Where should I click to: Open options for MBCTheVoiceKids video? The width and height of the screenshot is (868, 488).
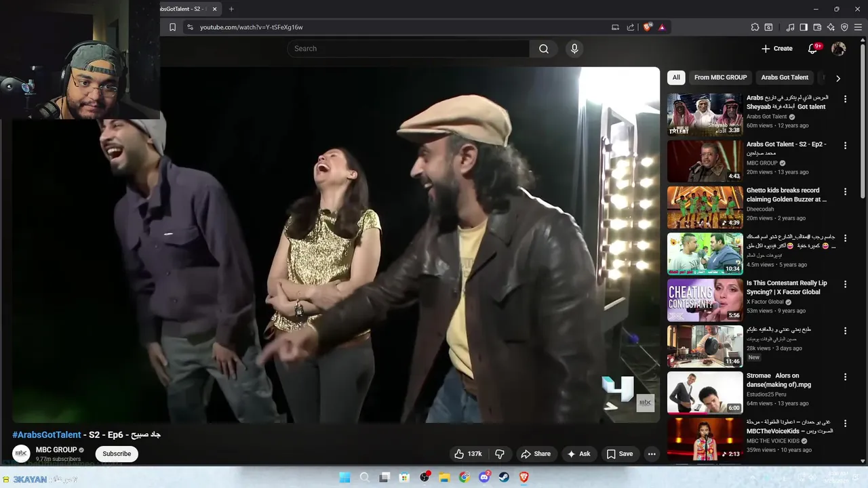tap(845, 423)
